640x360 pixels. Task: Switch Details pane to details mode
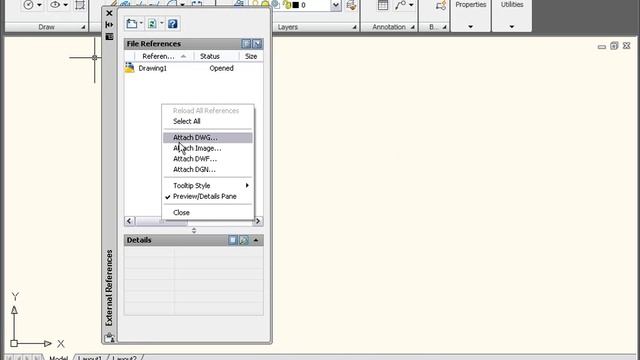[x=233, y=240]
